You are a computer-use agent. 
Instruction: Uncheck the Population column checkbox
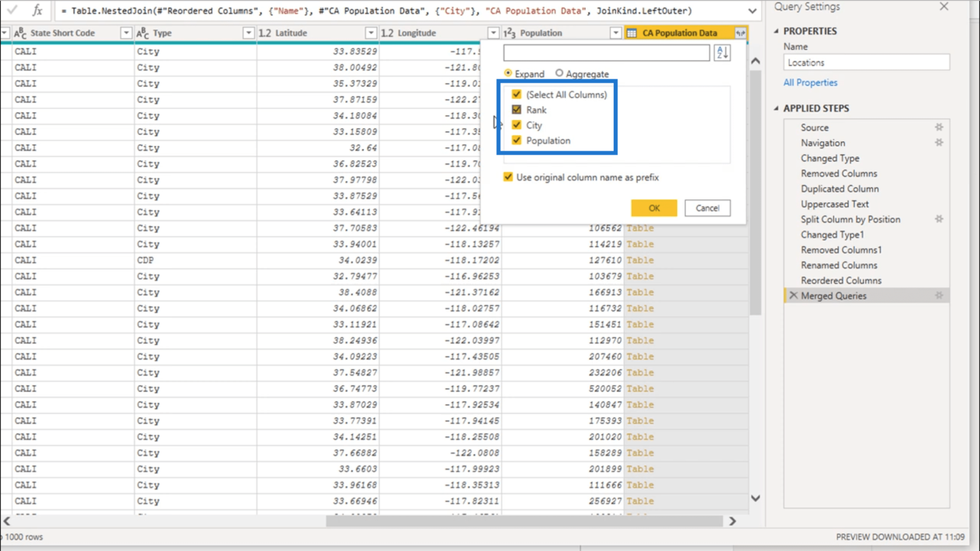[x=517, y=140]
